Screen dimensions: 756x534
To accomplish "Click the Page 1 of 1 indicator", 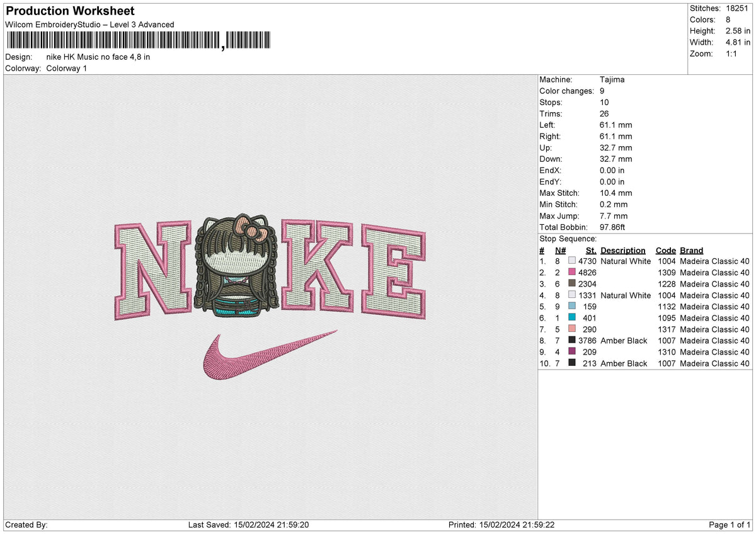I will (x=730, y=525).
